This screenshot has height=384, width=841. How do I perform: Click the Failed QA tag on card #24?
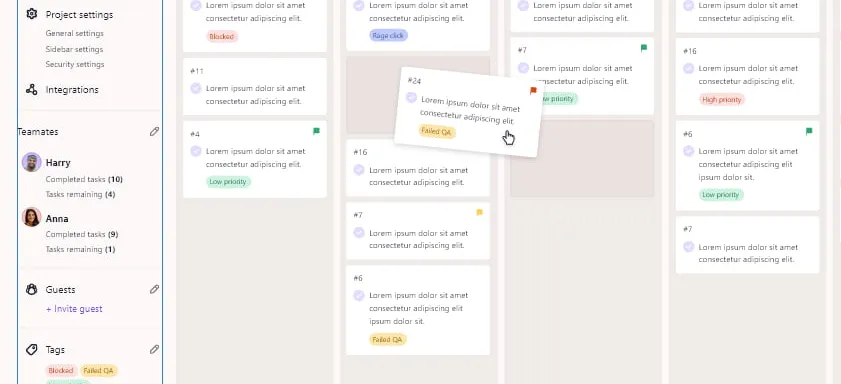click(x=437, y=131)
